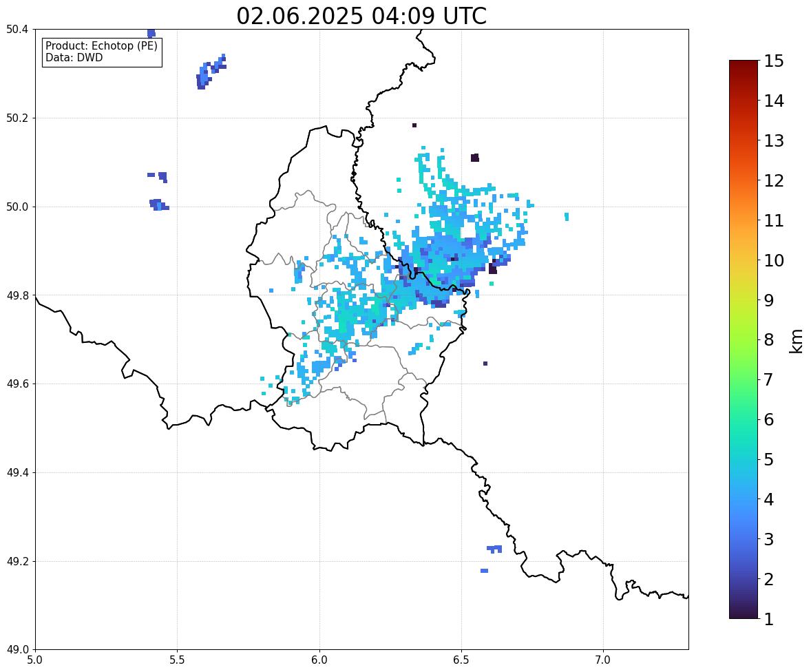
Task: Click the y-axis label 49.8
Action: (17, 295)
